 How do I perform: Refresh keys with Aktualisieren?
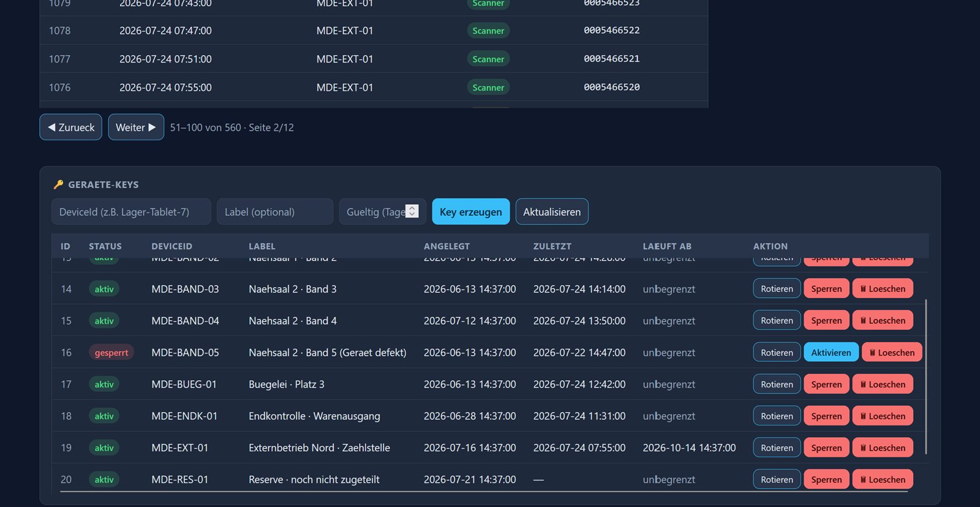(552, 212)
